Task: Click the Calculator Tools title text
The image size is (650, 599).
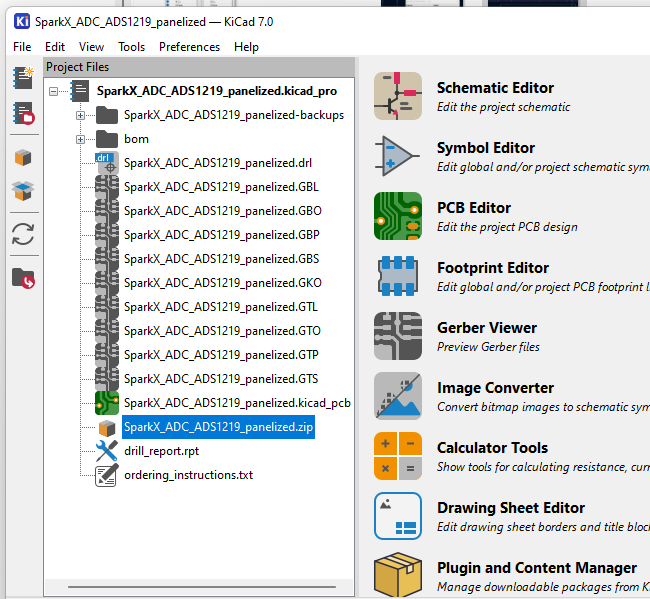Action: point(492,448)
